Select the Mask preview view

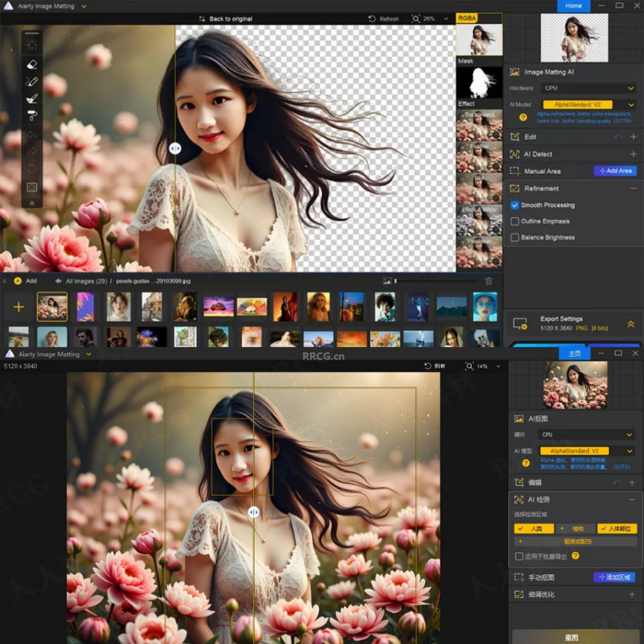coord(479,82)
